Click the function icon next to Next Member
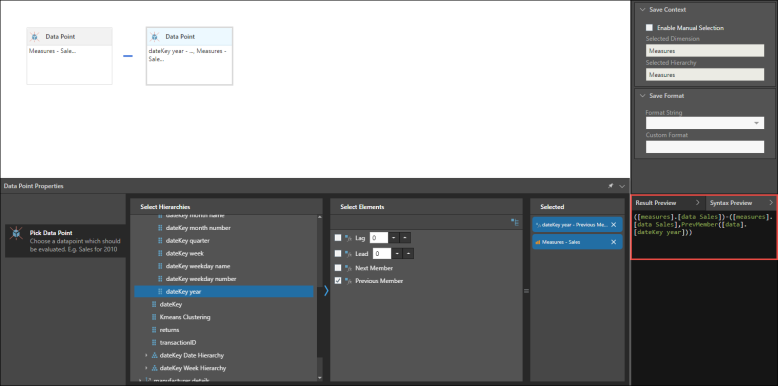778x386 pixels. (x=348, y=268)
